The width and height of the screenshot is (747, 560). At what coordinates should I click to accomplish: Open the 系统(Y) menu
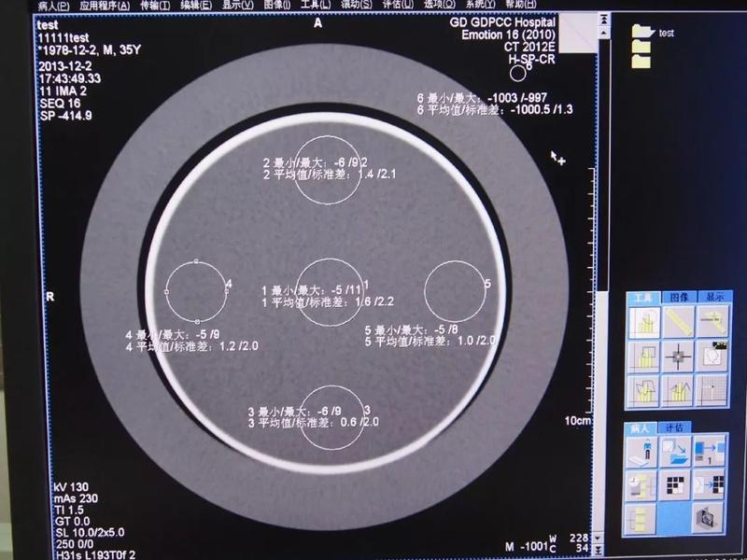(x=480, y=5)
